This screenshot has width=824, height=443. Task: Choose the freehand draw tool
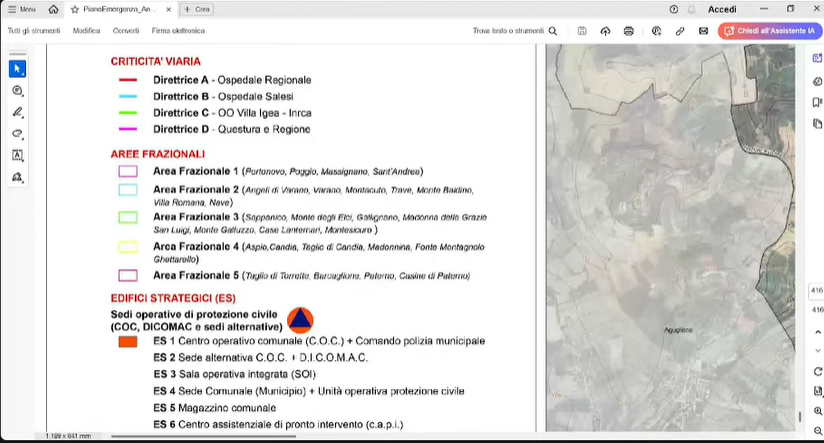click(x=17, y=134)
